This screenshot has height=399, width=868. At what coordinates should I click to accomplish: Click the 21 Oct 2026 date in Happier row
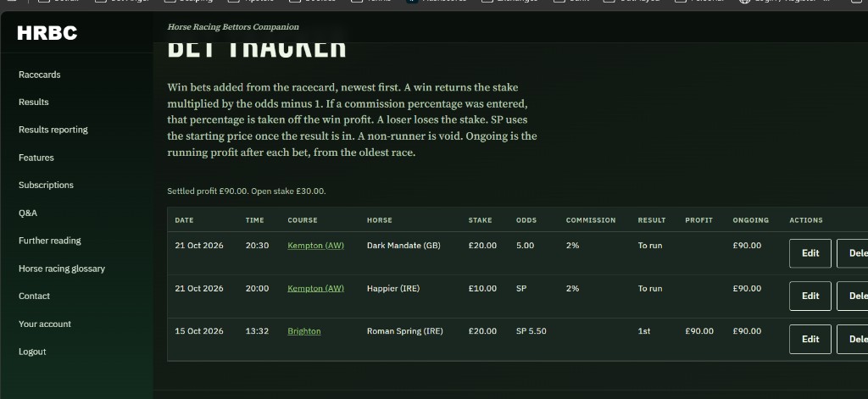[x=199, y=288]
